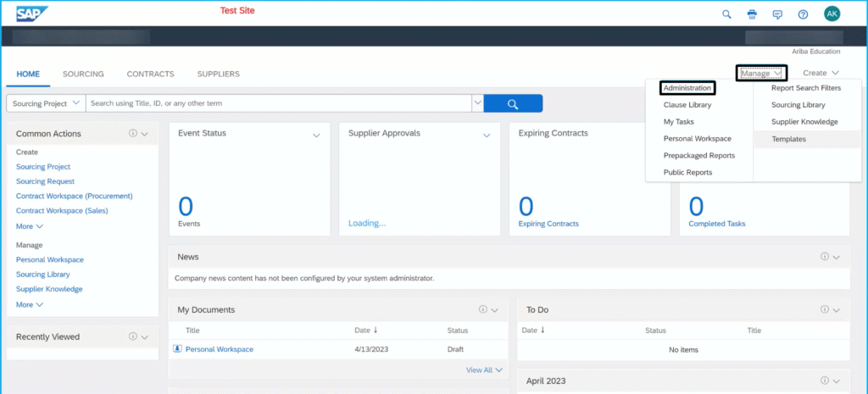
Task: Open the Sourcing Request link
Action: coord(45,181)
